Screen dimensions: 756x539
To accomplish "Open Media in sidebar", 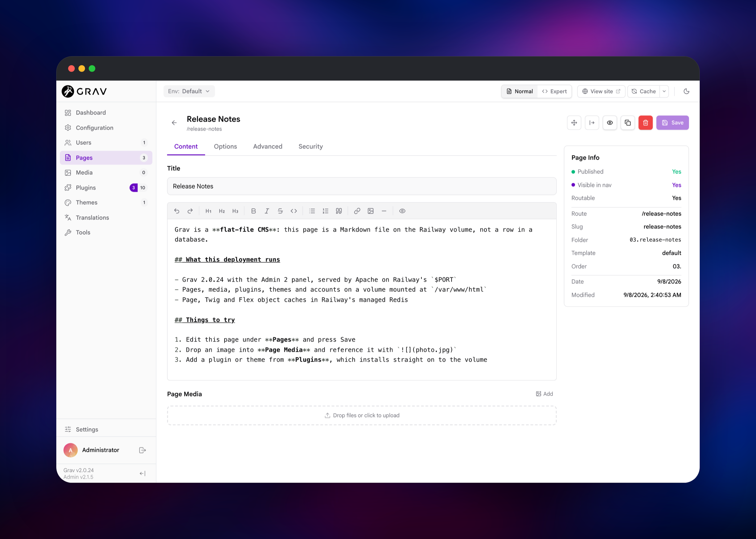I will coord(106,172).
